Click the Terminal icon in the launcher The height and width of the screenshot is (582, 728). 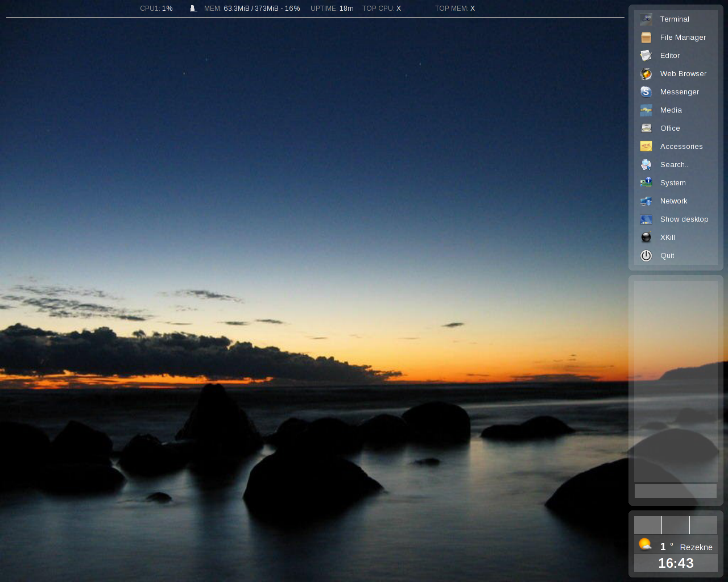646,19
